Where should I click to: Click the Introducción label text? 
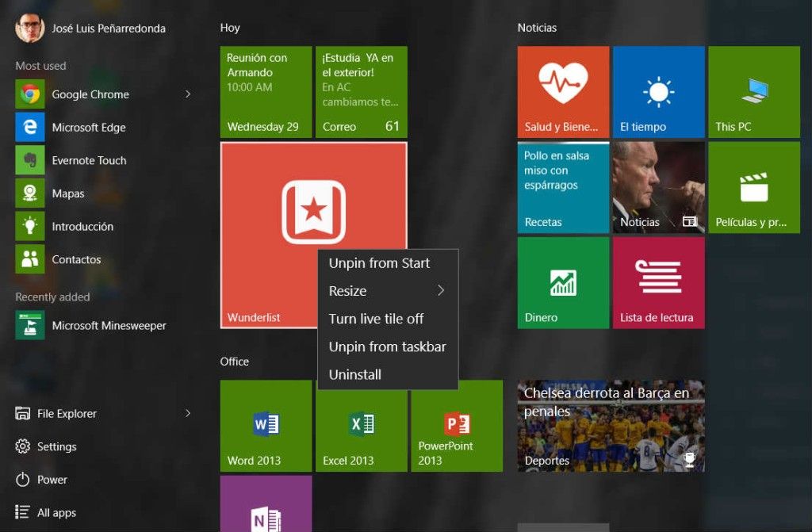pyautogui.click(x=82, y=227)
